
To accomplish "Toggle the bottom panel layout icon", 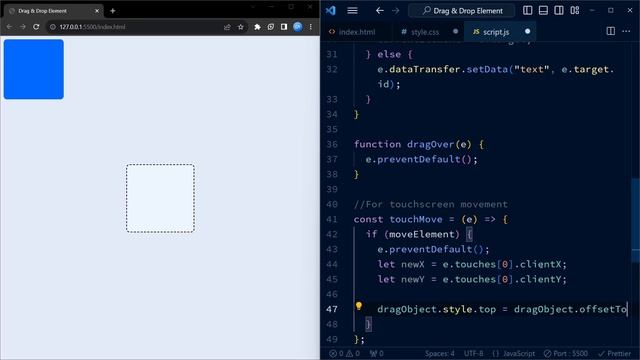I will (x=543, y=10).
